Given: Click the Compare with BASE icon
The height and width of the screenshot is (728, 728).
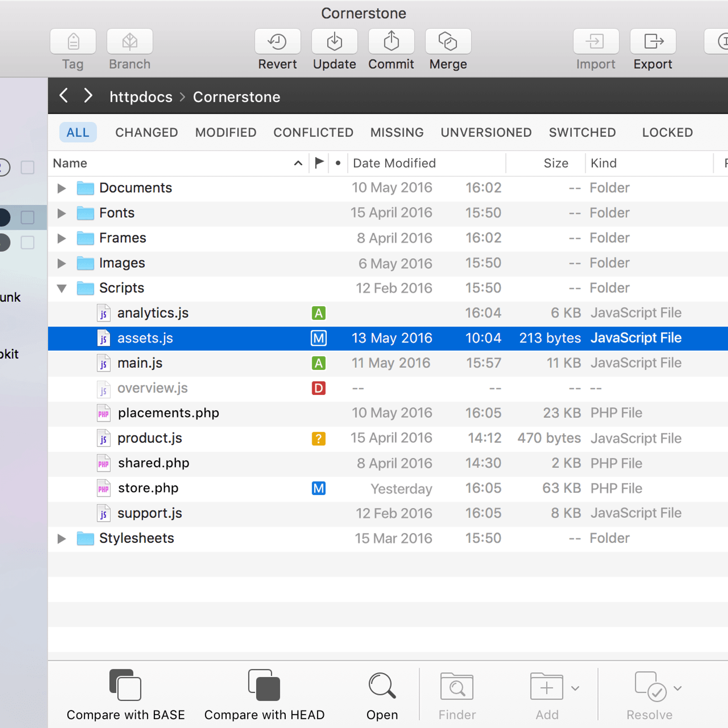Looking at the screenshot, I should 126,685.
